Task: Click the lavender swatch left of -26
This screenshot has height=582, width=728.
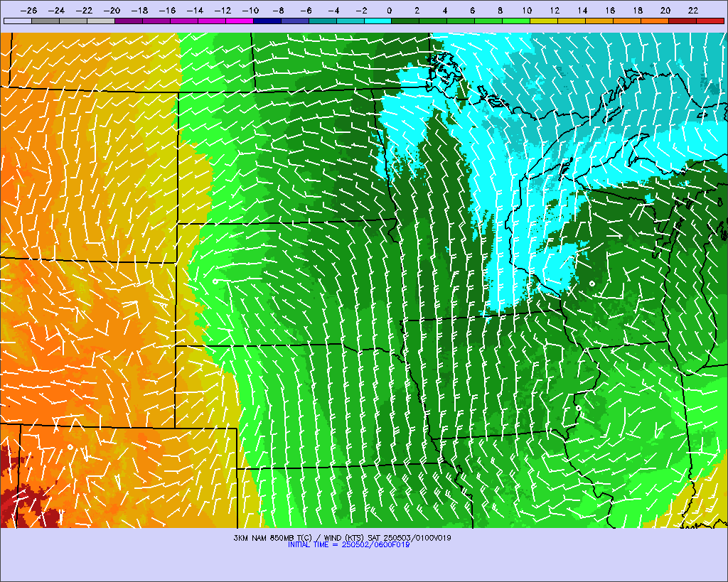Action: click(x=18, y=21)
